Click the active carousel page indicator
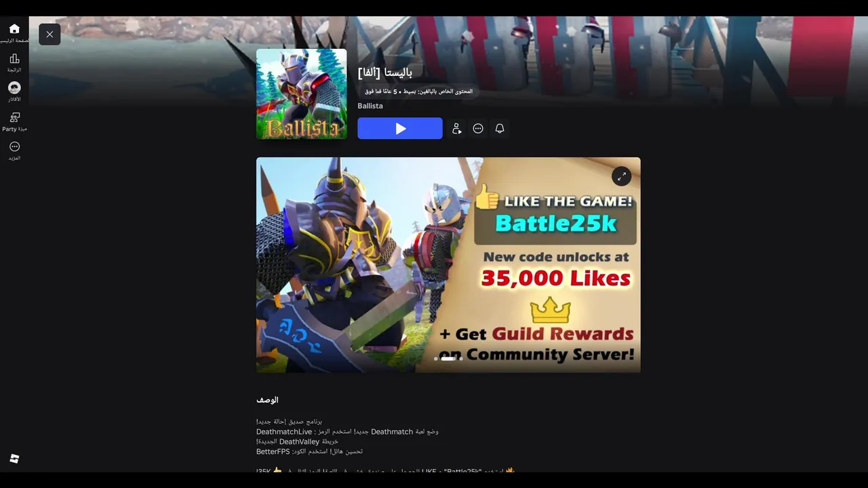This screenshot has width=868, height=488. coord(448,359)
